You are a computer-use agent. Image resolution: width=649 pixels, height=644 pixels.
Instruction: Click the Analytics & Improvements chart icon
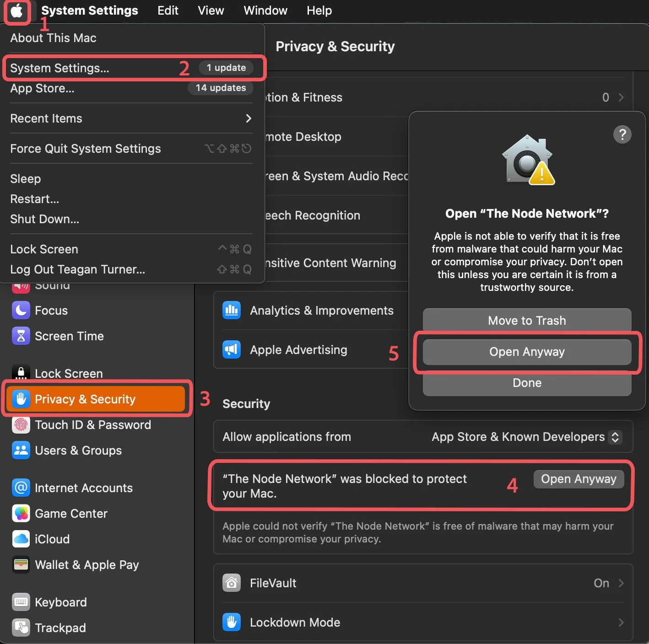click(232, 311)
